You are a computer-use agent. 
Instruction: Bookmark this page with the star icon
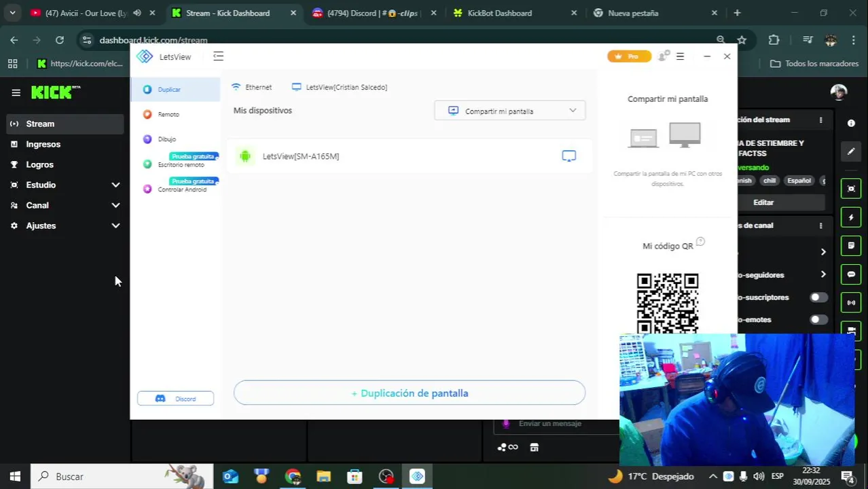tap(742, 40)
